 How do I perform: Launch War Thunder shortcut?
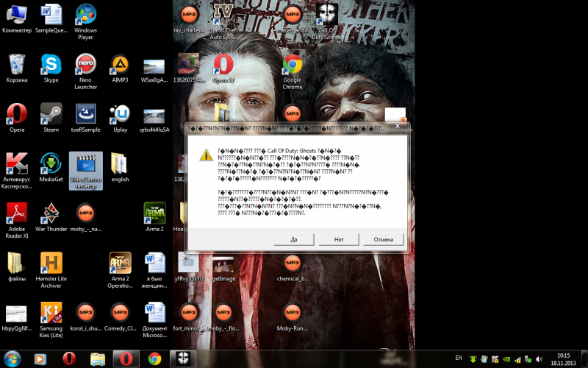(51, 217)
